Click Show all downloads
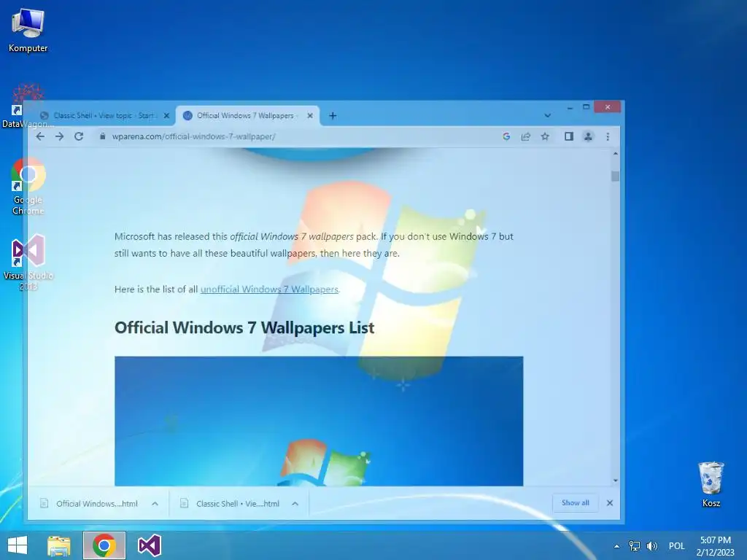The height and width of the screenshot is (560, 747). click(x=575, y=503)
